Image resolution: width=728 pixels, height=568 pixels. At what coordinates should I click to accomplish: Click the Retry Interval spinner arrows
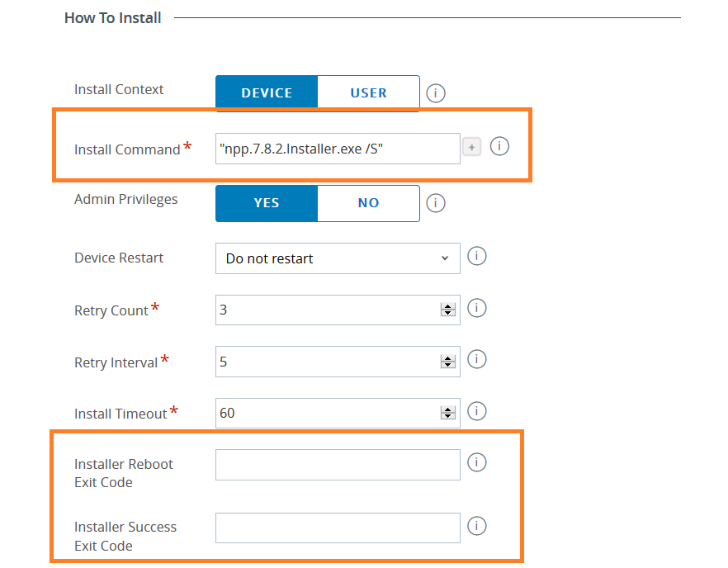448,362
